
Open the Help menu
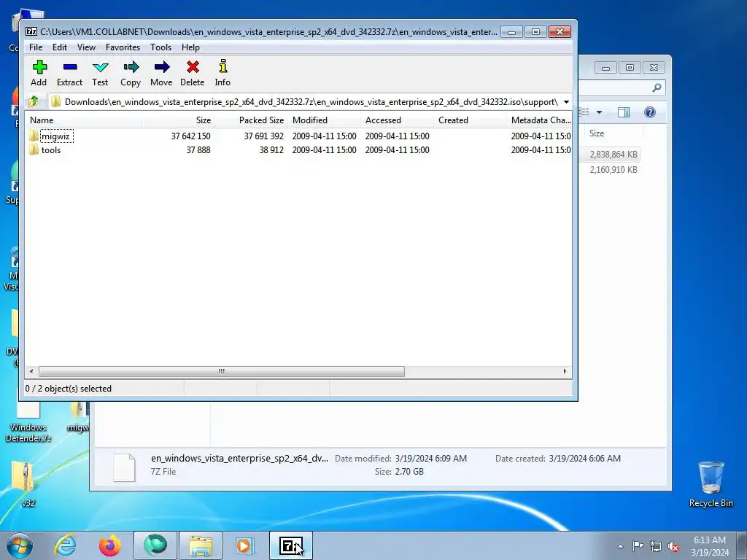[x=190, y=47]
